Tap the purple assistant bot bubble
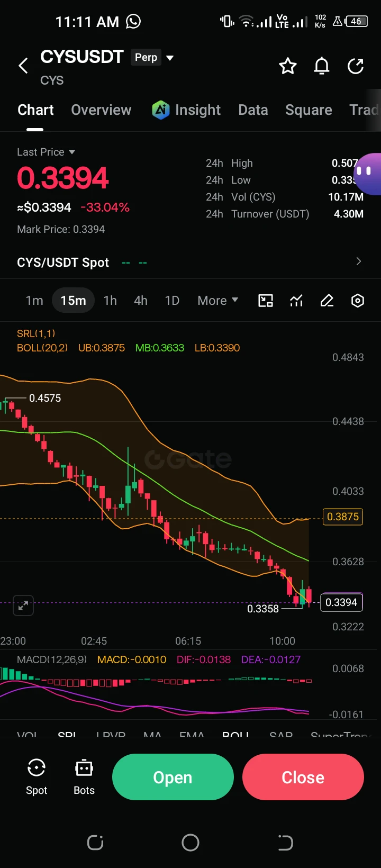This screenshot has width=381, height=868. [x=368, y=174]
